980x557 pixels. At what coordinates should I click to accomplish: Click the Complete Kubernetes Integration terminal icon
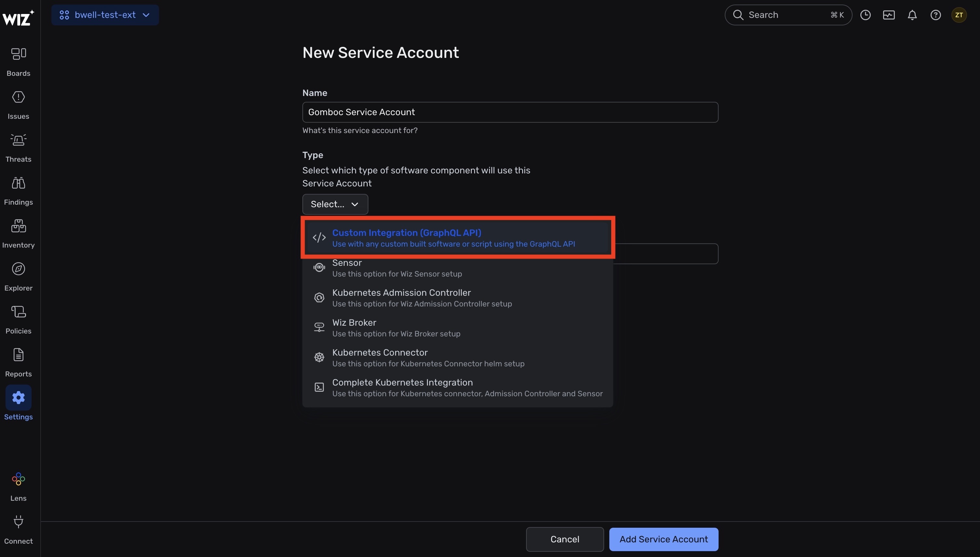[319, 387]
